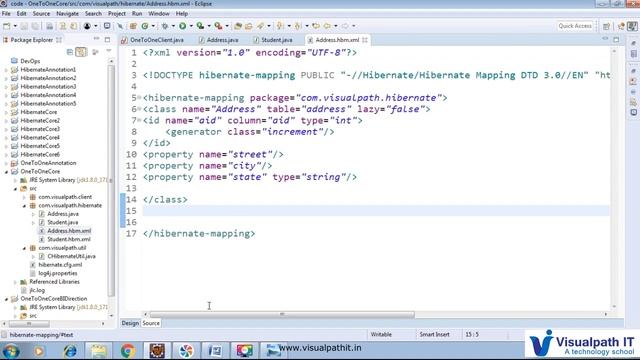Open the Navigate menu
This screenshot has height=360, width=640.
67,13
